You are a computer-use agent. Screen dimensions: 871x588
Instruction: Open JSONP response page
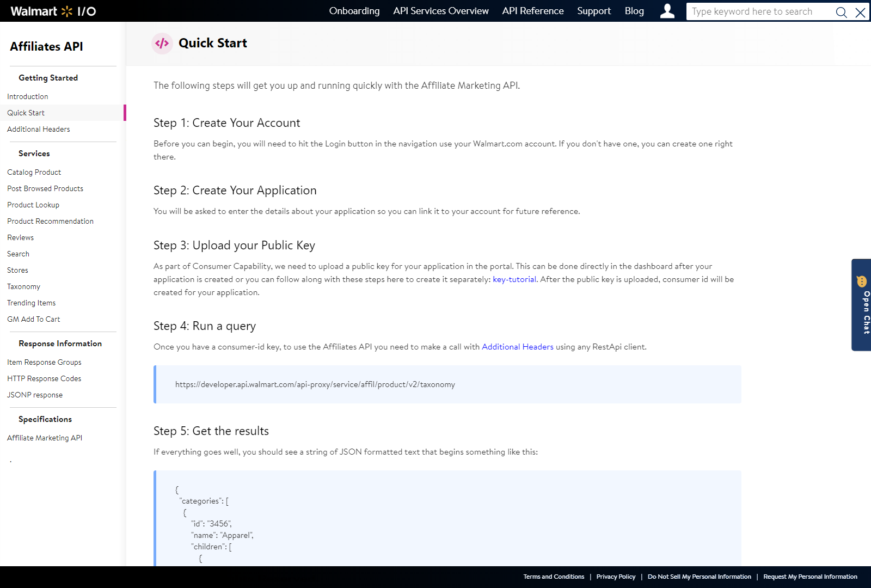point(35,395)
